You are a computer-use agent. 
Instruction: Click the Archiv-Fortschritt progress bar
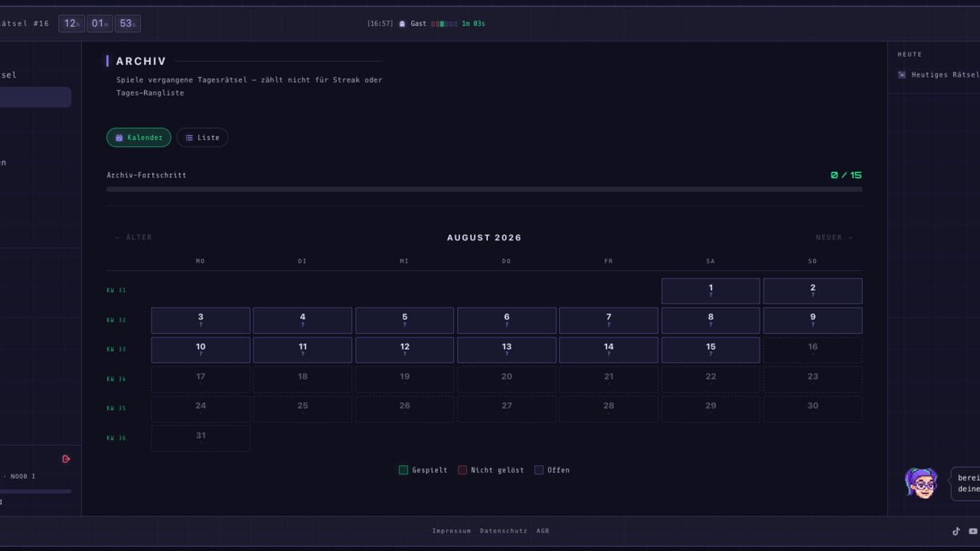pos(485,189)
